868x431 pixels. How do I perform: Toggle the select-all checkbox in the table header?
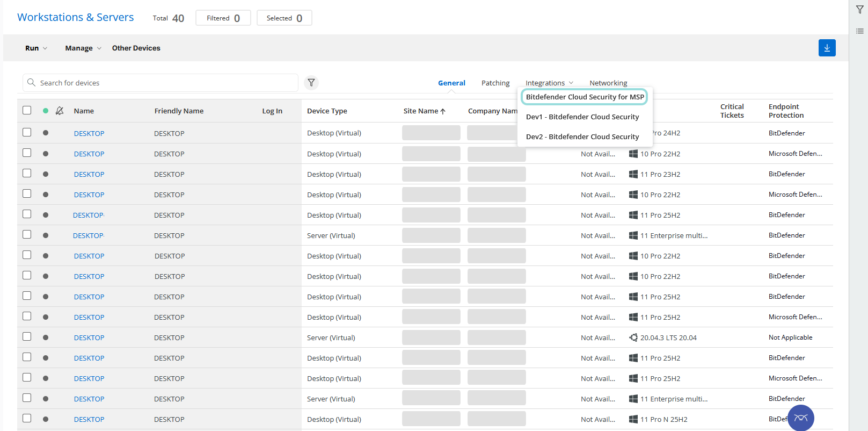pos(27,110)
